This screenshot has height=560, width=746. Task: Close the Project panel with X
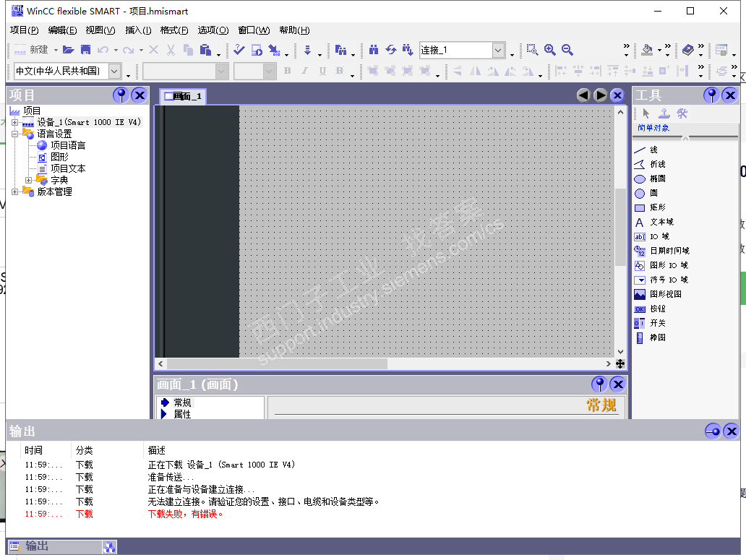click(x=140, y=95)
